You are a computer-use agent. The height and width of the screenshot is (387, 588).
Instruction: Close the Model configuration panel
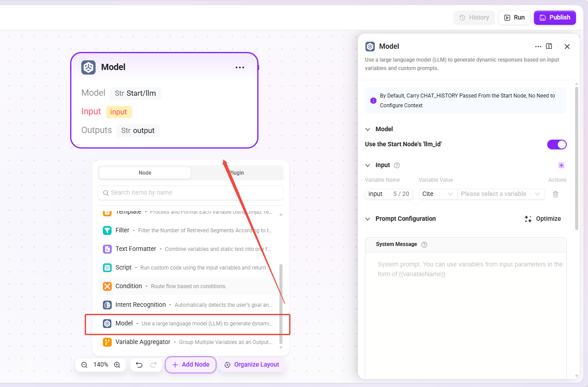(x=567, y=46)
